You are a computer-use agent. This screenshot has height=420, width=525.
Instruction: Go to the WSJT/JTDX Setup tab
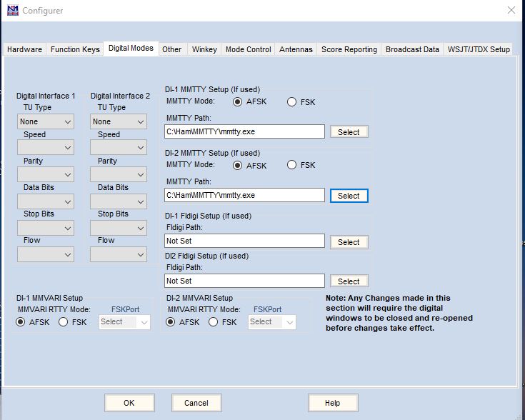[479, 49]
